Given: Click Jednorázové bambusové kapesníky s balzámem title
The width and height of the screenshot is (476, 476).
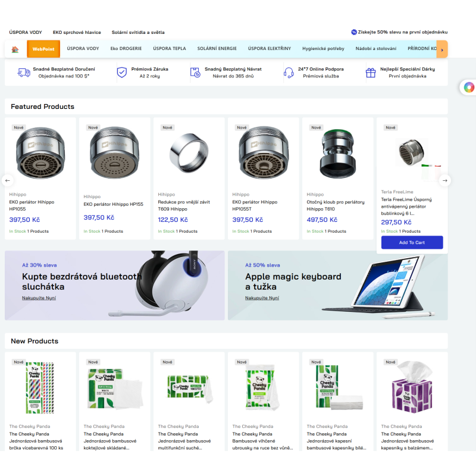Looking at the screenshot, I should [408, 441].
